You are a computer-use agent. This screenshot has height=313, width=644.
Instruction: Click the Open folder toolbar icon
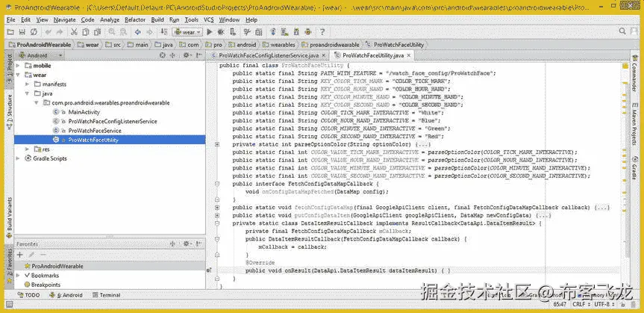10,31
